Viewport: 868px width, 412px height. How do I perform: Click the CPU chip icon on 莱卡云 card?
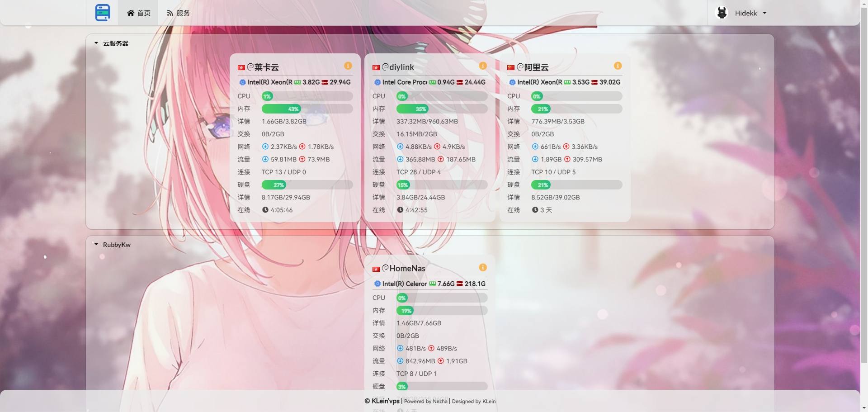point(242,82)
